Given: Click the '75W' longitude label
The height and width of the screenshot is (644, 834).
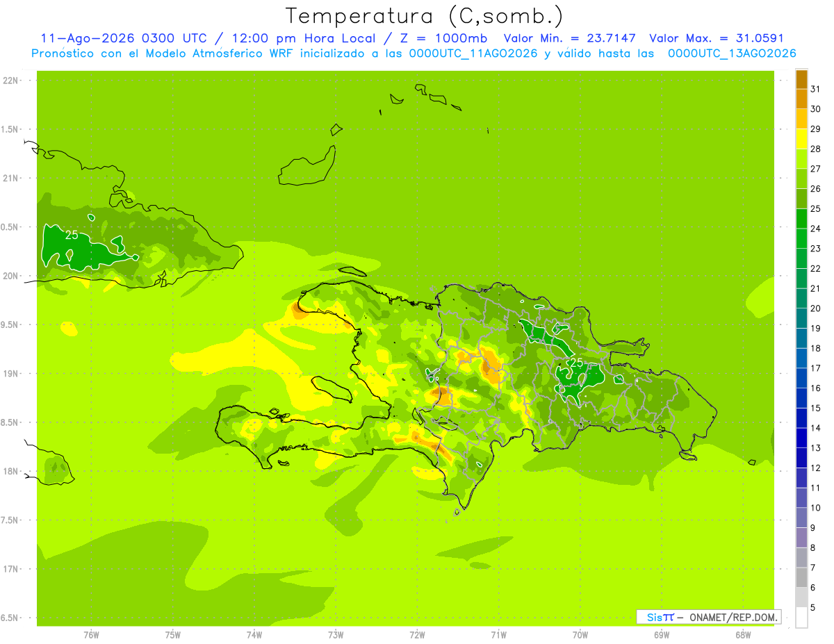Looking at the screenshot, I should 173,635.
